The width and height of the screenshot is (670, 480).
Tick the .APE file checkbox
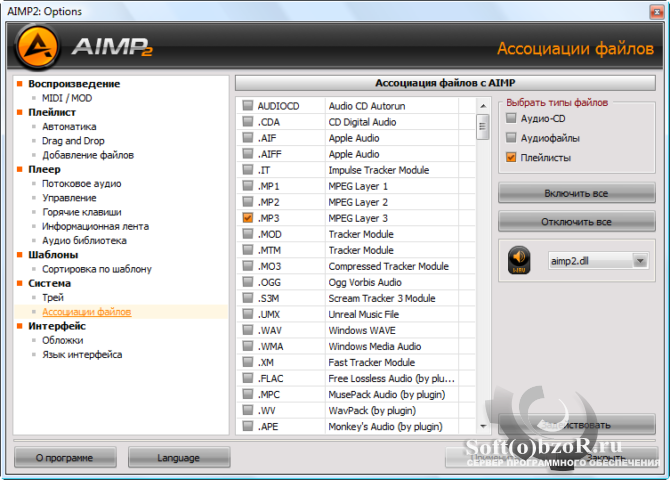(248, 426)
